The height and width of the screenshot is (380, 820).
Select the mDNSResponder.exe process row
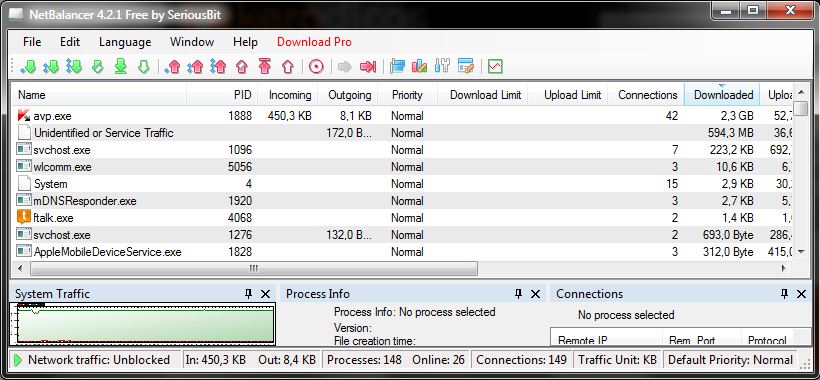coord(403,201)
